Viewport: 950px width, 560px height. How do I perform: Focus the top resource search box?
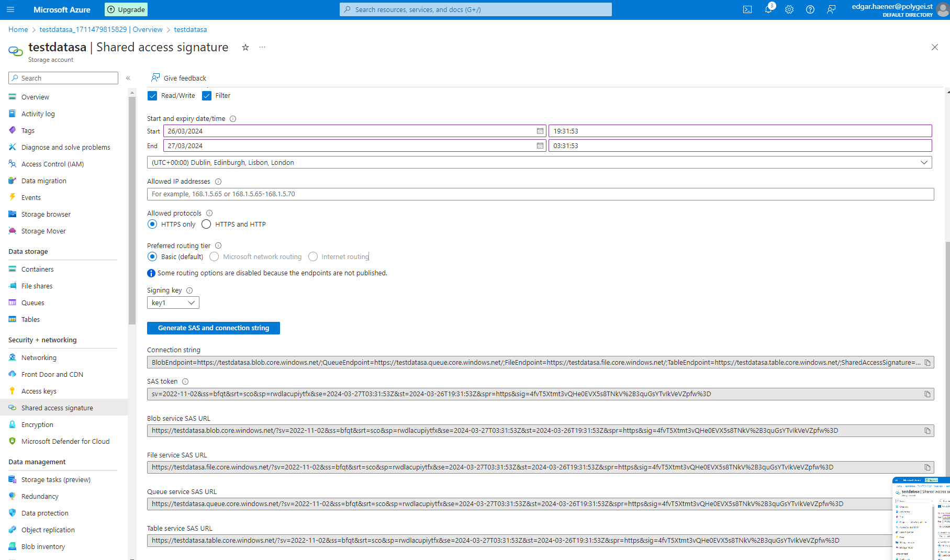(476, 9)
